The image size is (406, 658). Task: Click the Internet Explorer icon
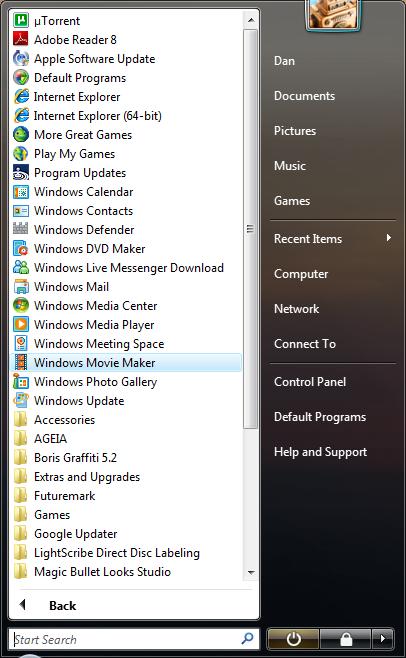[21, 97]
